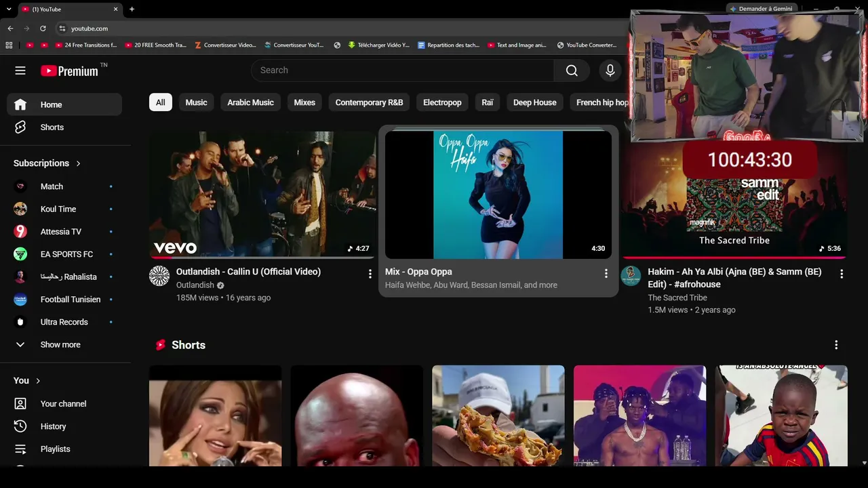Screen dimensions: 868x488
Task: Visit The Sacred Tribe channel name link
Action: click(x=677, y=298)
